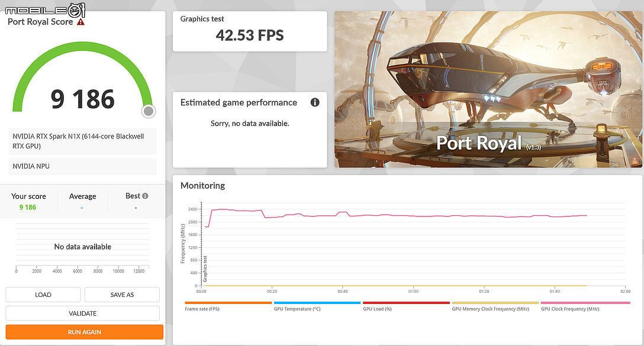
Task: Click the VALIDATE button
Action: [x=82, y=313]
